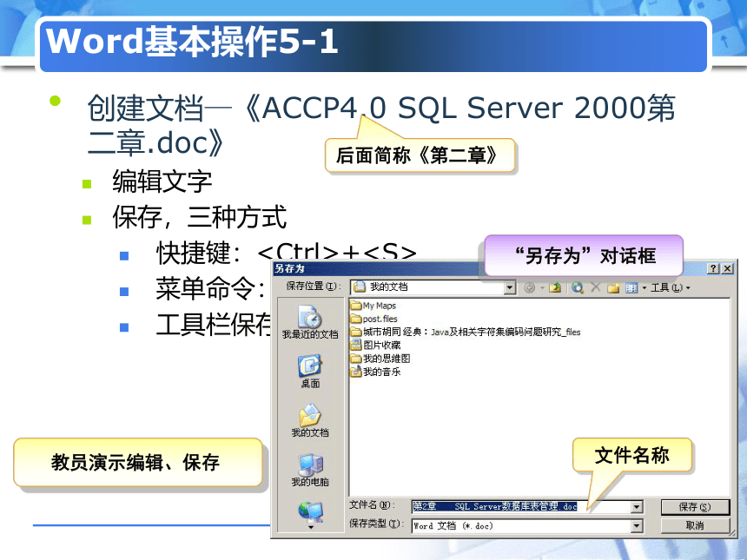Close the 另存为 dialog

pos(727,268)
